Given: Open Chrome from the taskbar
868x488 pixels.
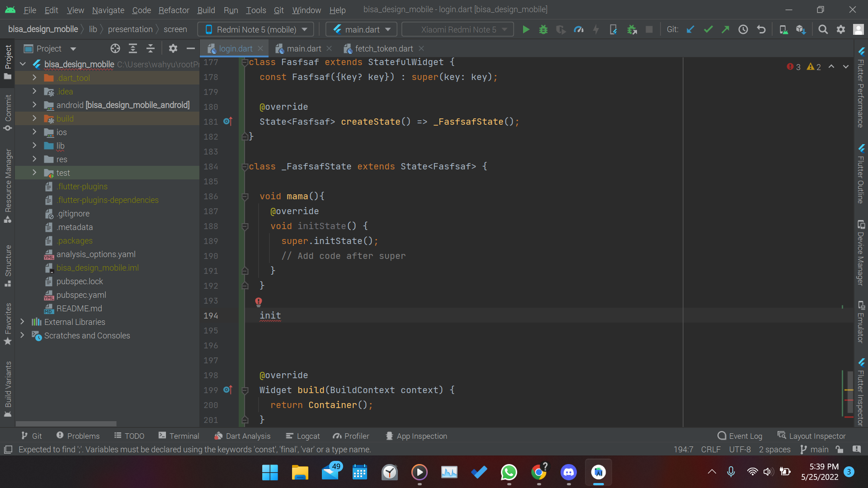Looking at the screenshot, I should pos(539,473).
